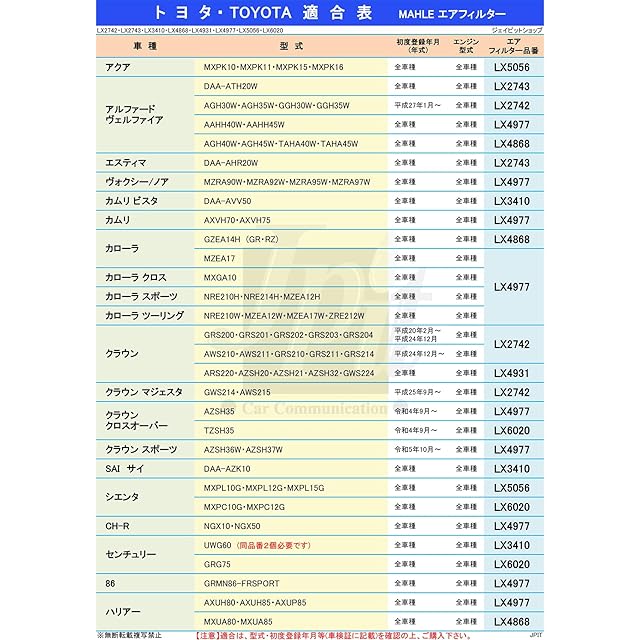Select the シエンタ vehicle name
The height and width of the screenshot is (640, 640).
point(122,497)
